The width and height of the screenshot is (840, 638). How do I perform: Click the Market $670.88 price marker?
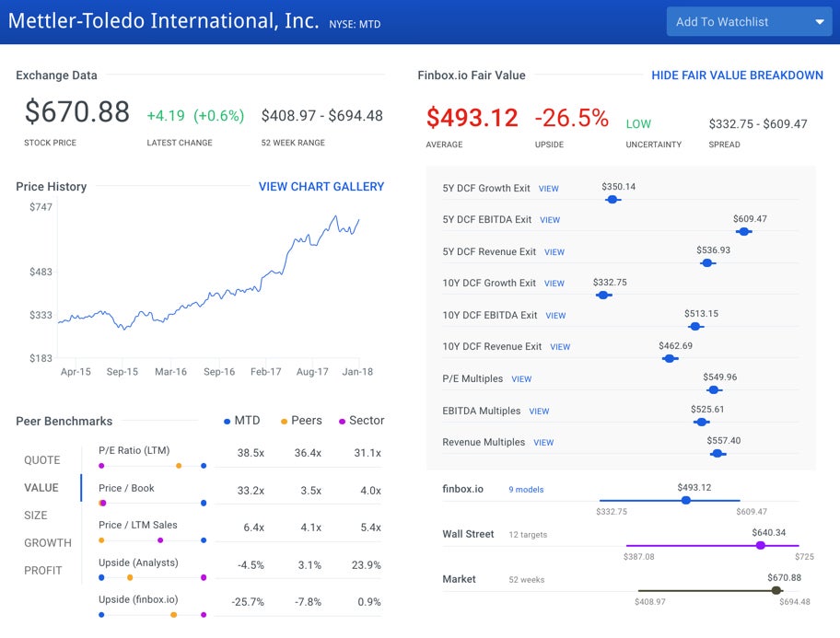[776, 590]
